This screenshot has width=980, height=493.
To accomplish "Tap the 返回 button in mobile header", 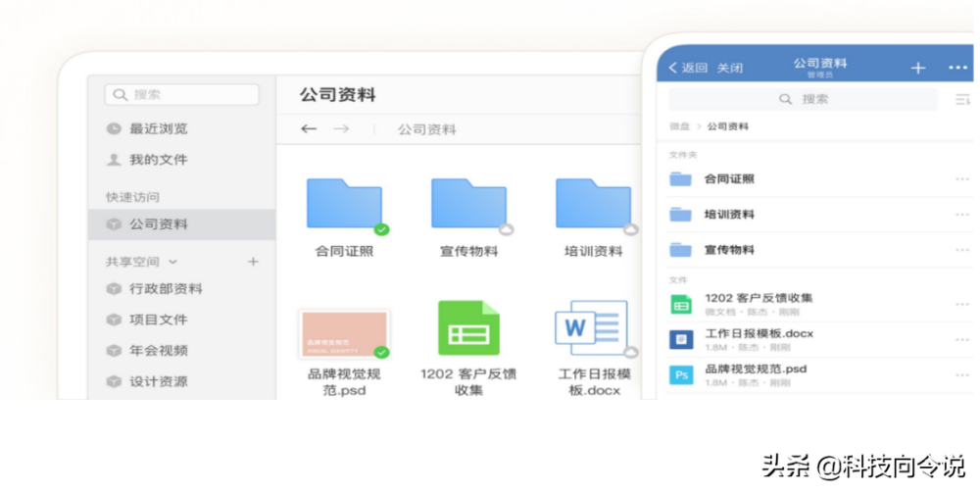I will coord(688,68).
